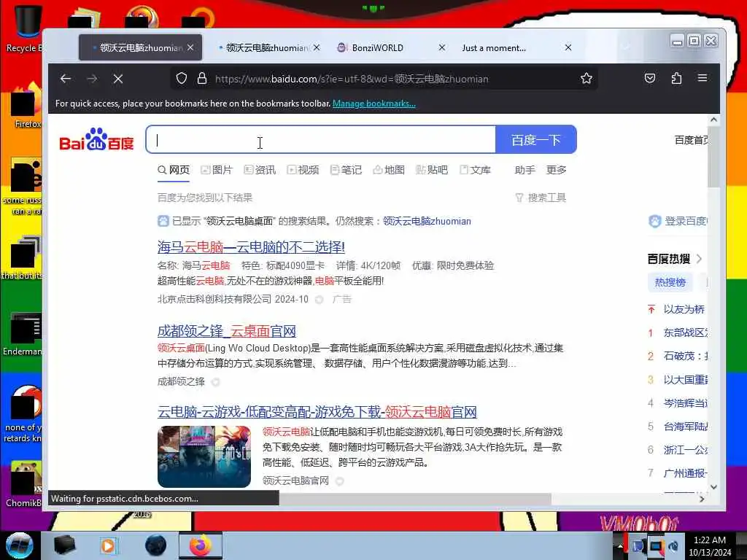Open hot search item 以友为桥
Image resolution: width=747 pixels, height=560 pixels.
pos(684,309)
